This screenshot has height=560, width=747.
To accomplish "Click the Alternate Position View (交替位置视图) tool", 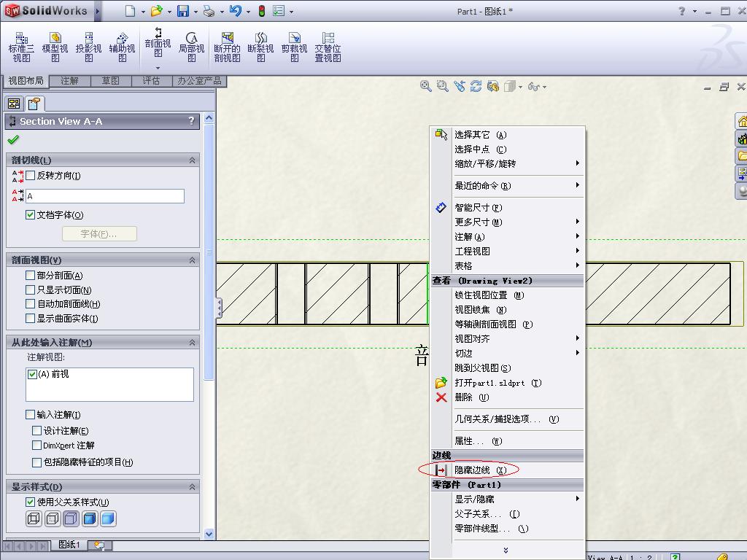I will [328, 47].
